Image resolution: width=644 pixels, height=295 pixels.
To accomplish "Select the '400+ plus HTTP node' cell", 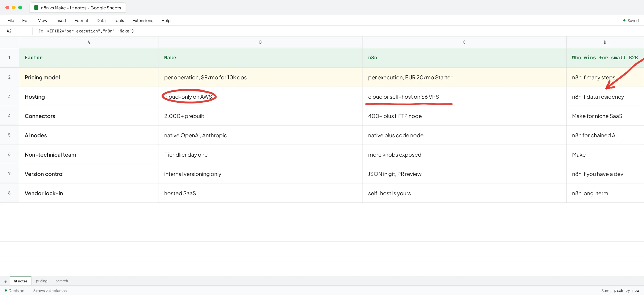I will pyautogui.click(x=464, y=116).
